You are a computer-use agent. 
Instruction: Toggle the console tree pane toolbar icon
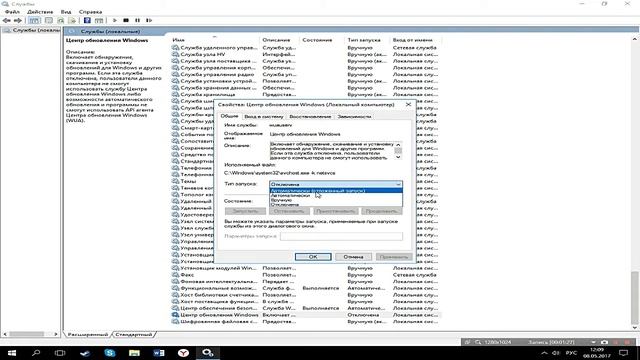point(34,20)
